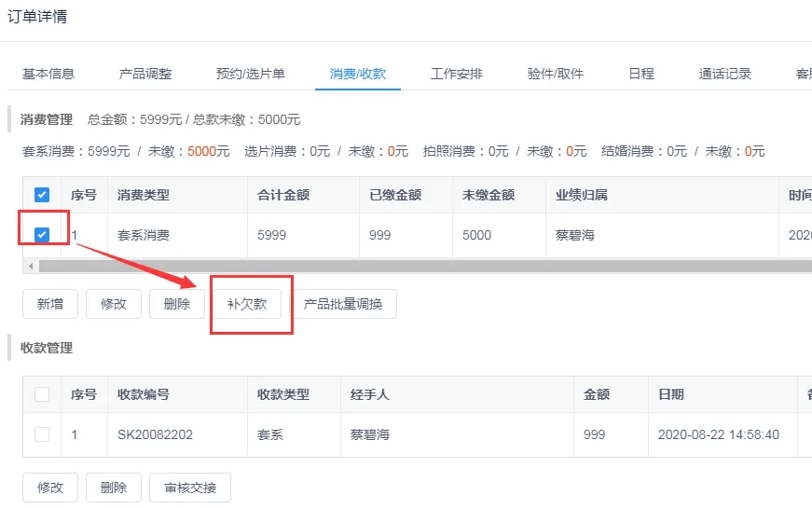This screenshot has width=812, height=509.
Task: Click the 新增 button under consumption table
Action: point(50,304)
